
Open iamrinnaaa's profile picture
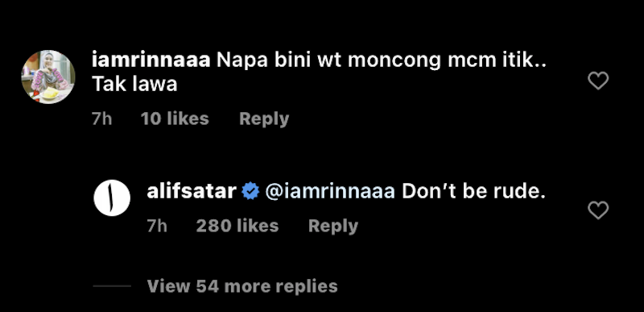click(48, 77)
